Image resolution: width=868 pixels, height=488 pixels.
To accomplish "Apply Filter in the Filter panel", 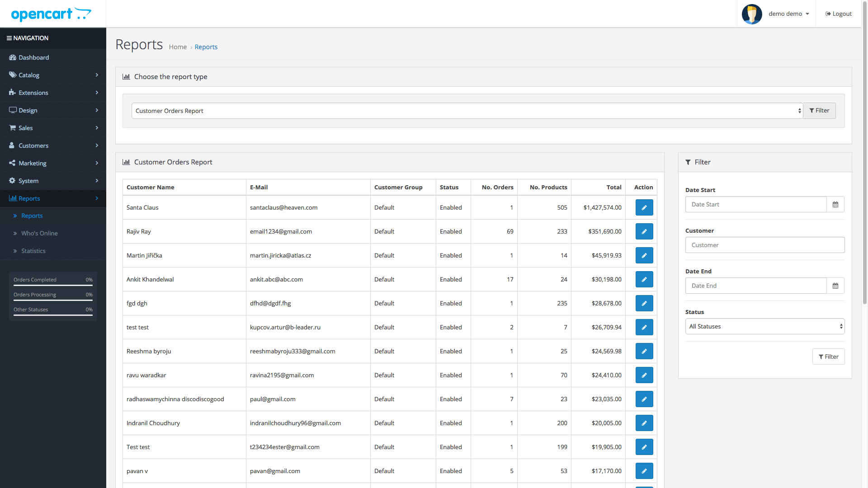I will pyautogui.click(x=828, y=357).
